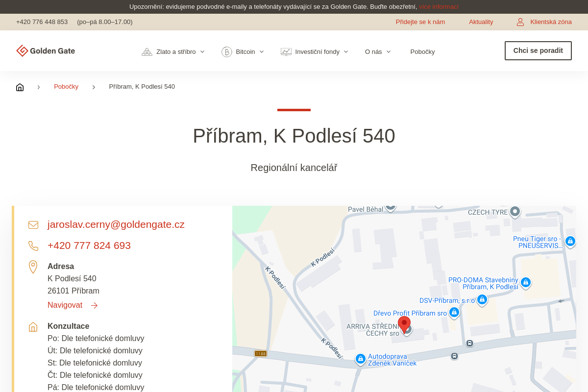Click the orange phone handset icon
Viewport: 588px width, 392px height.
point(33,246)
